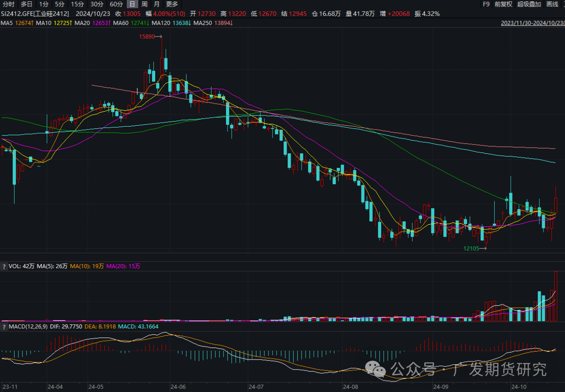Select the 60分 period tab
The width and height of the screenshot is (565, 392).
116,4
